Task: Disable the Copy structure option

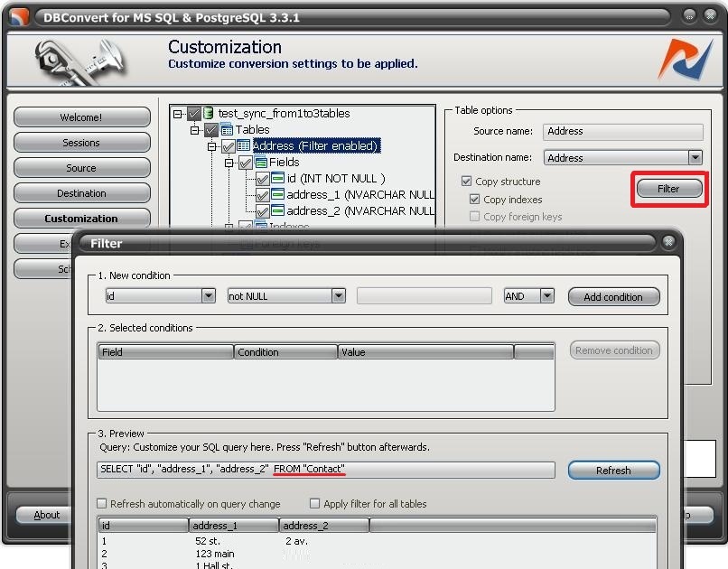Action: click(467, 181)
